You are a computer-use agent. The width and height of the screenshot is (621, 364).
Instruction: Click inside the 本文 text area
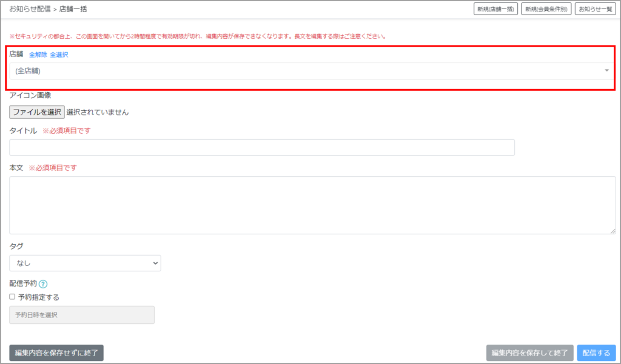[312, 205]
